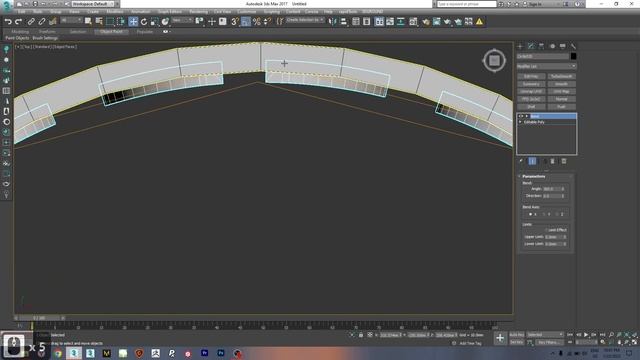The image size is (640, 360).
Task: Toggle the Bend modifier eye icon
Action: (x=520, y=116)
